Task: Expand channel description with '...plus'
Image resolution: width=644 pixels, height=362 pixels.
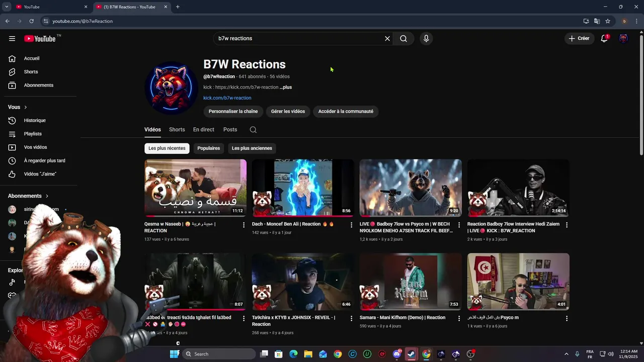Action: [x=286, y=87]
